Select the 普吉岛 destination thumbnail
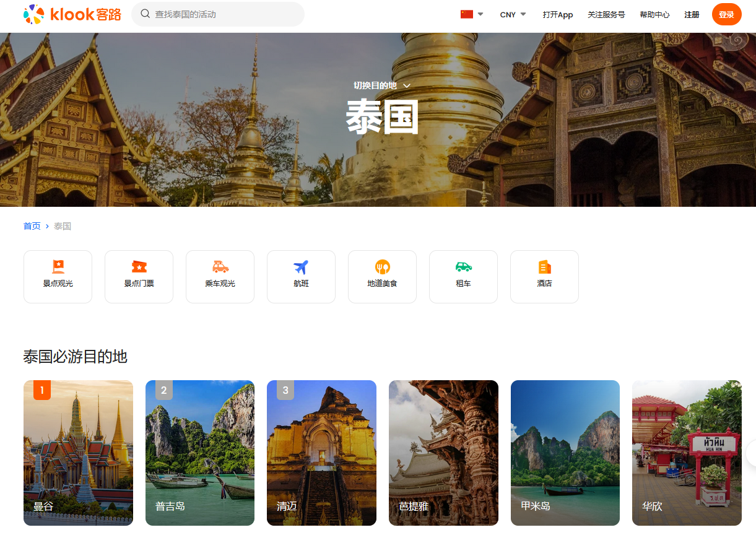 click(x=200, y=453)
